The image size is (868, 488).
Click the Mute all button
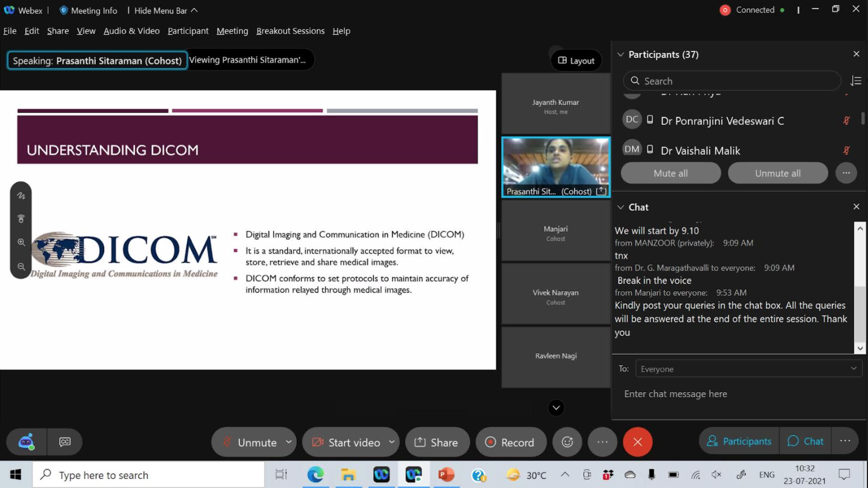[x=670, y=173]
